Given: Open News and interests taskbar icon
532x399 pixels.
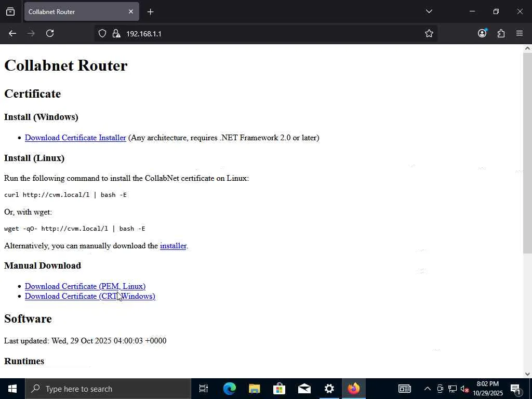Looking at the screenshot, I should point(404,389).
